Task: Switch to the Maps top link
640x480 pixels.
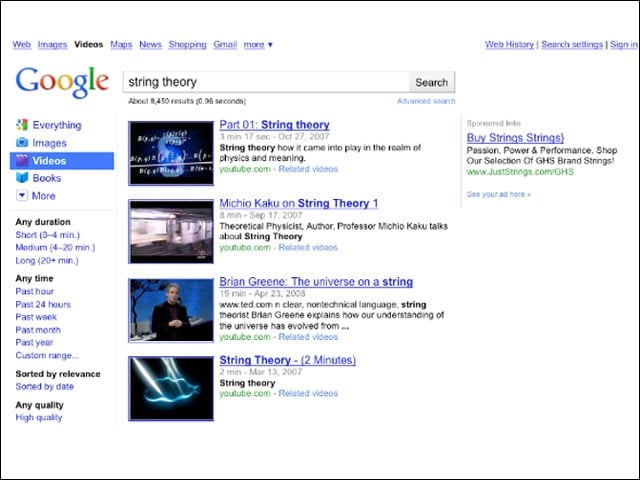Action: point(121,44)
